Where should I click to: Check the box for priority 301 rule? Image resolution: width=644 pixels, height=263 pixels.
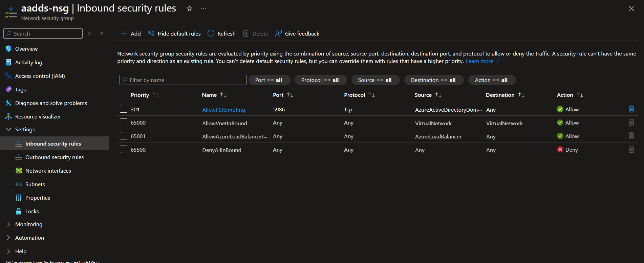[x=124, y=109]
